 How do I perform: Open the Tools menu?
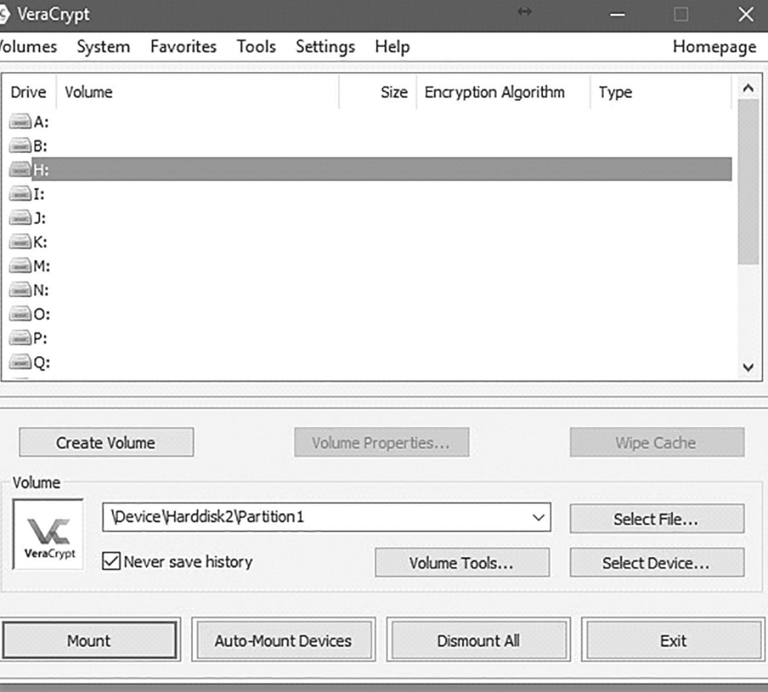click(x=256, y=47)
